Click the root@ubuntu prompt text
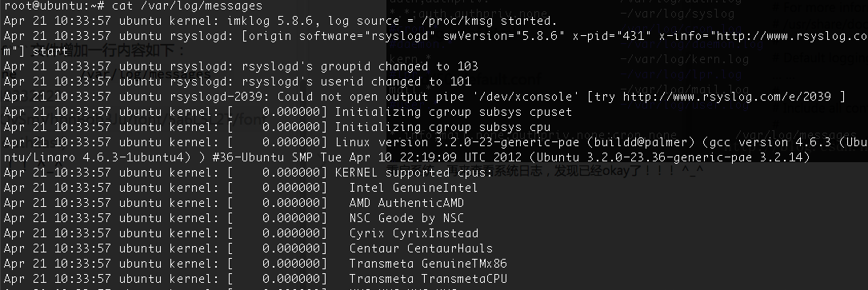868x290 pixels. pos(50,6)
